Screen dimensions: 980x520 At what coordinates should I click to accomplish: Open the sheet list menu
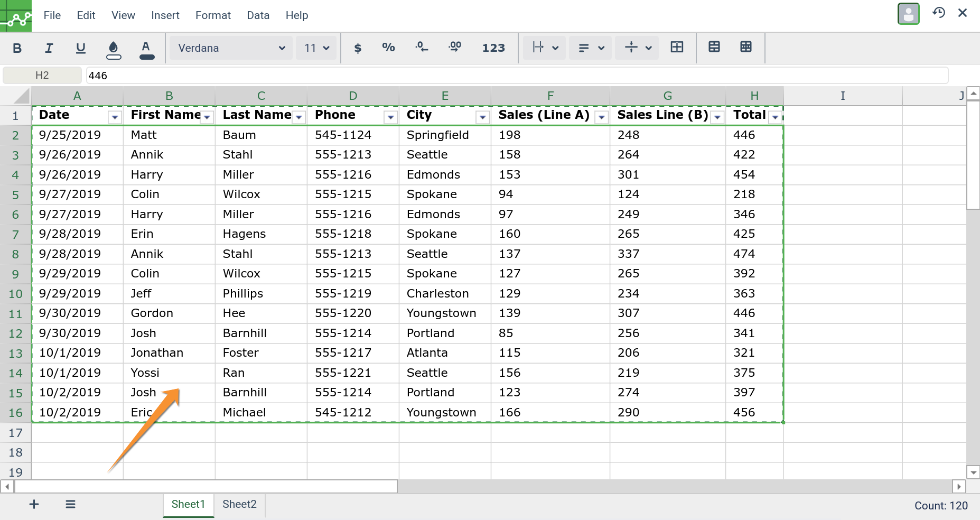(70, 504)
